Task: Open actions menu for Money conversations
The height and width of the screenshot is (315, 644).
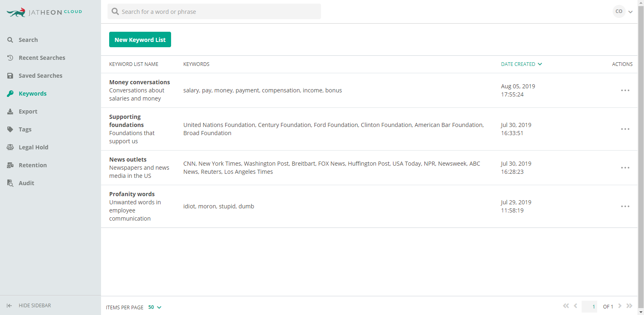Action: 625,90
